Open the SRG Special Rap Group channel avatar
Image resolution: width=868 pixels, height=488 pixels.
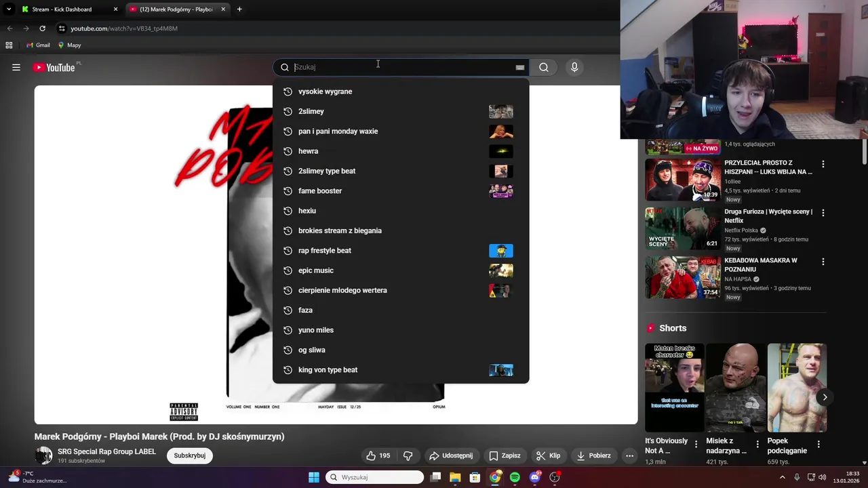[x=43, y=455]
